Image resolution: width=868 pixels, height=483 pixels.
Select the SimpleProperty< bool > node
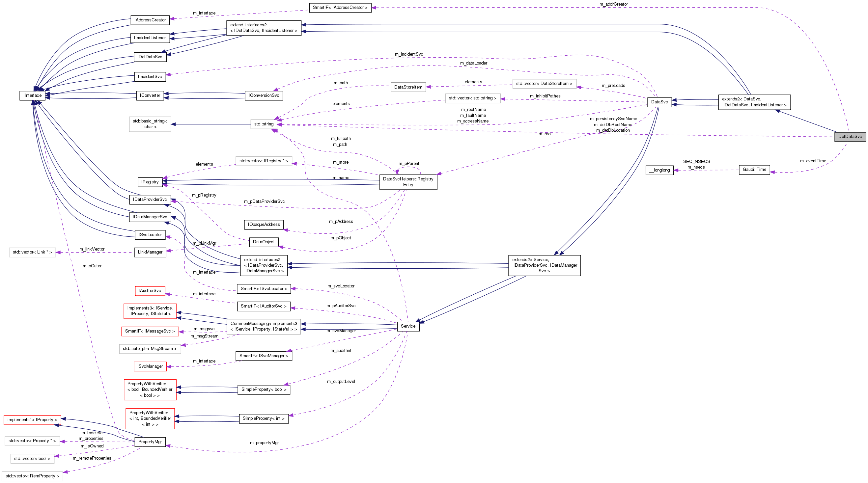click(x=264, y=389)
